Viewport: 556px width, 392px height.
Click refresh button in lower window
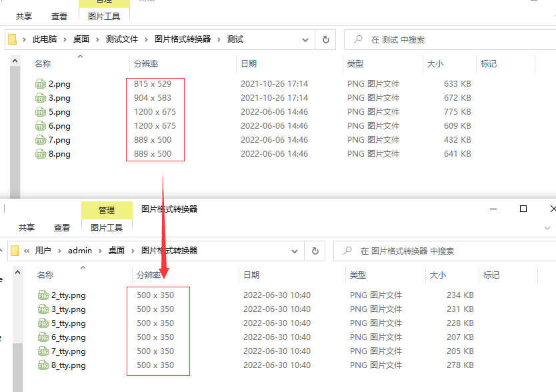[x=315, y=251]
